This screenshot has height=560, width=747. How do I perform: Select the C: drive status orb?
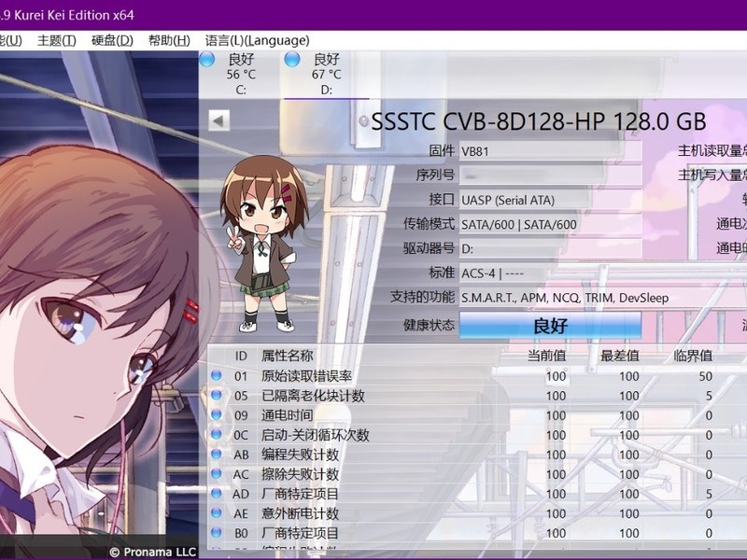tap(206, 60)
